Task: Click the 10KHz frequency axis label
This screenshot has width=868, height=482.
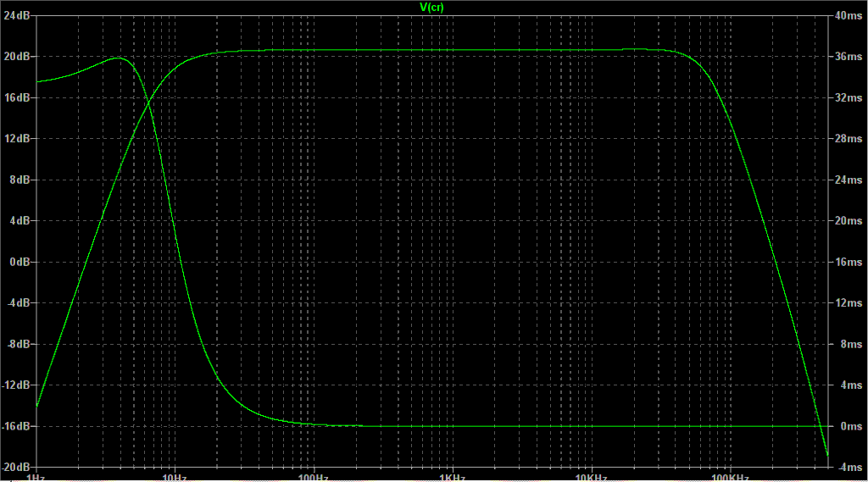Action: 591,478
